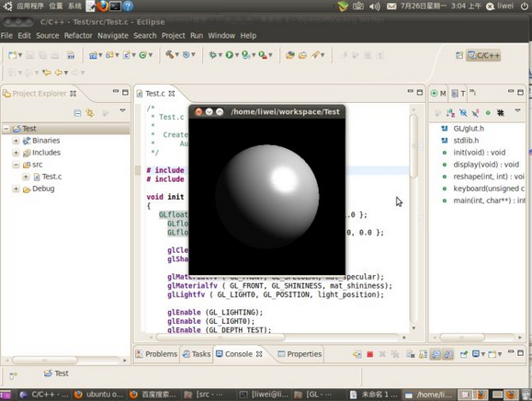Click the External Tools run icon
This screenshot has height=401, width=532.
(262, 54)
